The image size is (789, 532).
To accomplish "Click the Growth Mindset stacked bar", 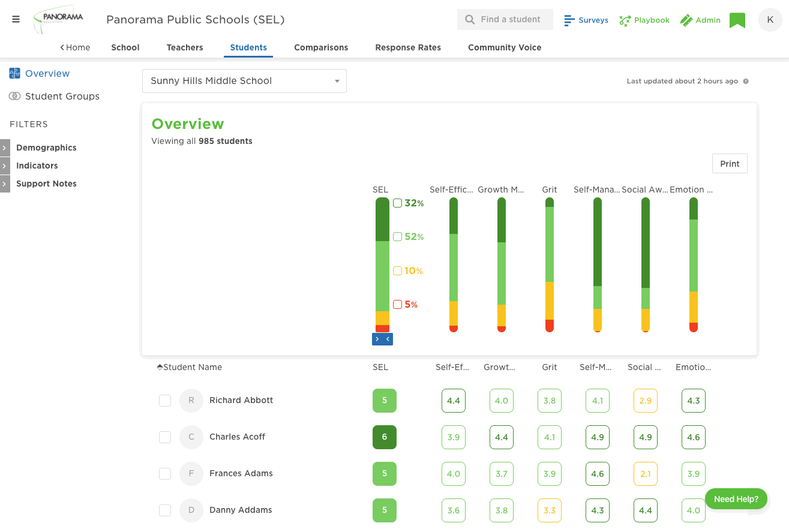I will tap(502, 265).
